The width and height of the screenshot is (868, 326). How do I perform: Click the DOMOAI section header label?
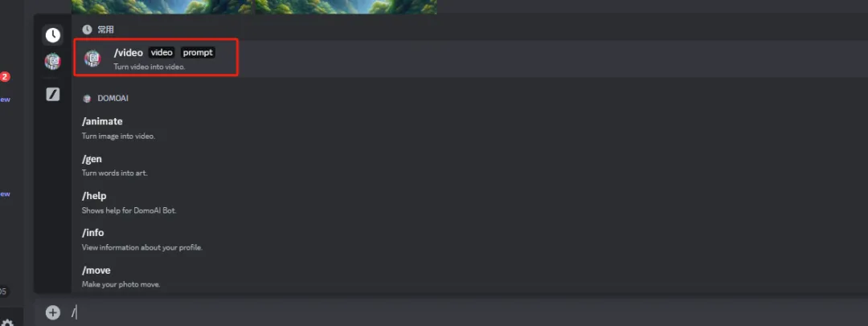coord(113,99)
